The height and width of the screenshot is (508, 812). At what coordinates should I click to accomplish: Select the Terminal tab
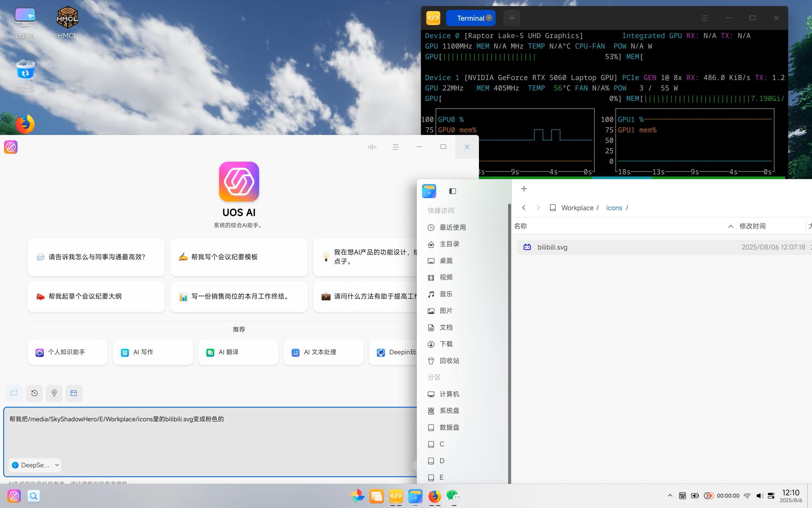(470, 18)
